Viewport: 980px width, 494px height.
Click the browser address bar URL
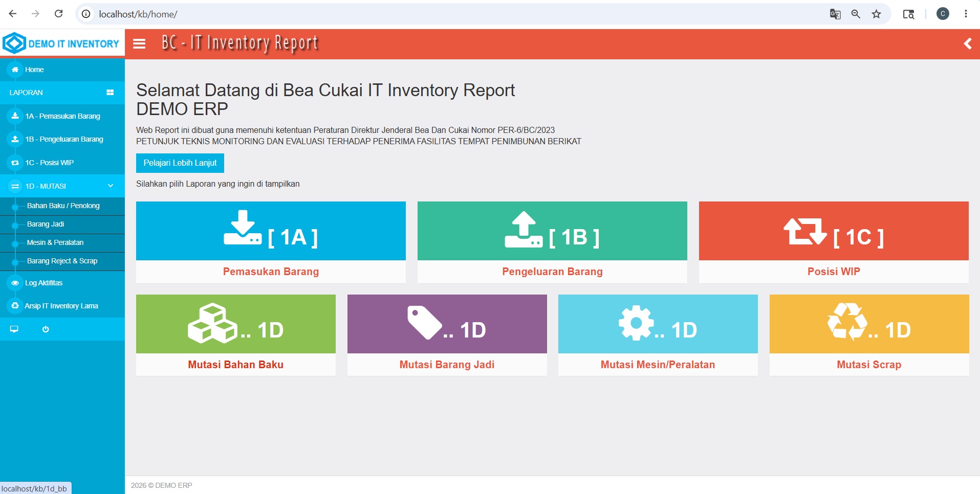[x=138, y=14]
